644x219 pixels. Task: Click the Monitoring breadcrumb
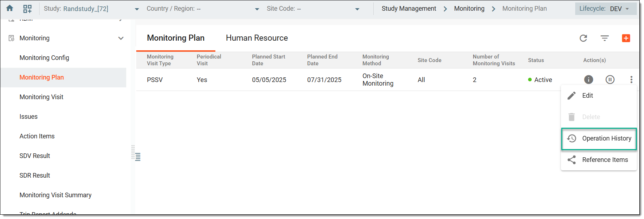point(469,9)
